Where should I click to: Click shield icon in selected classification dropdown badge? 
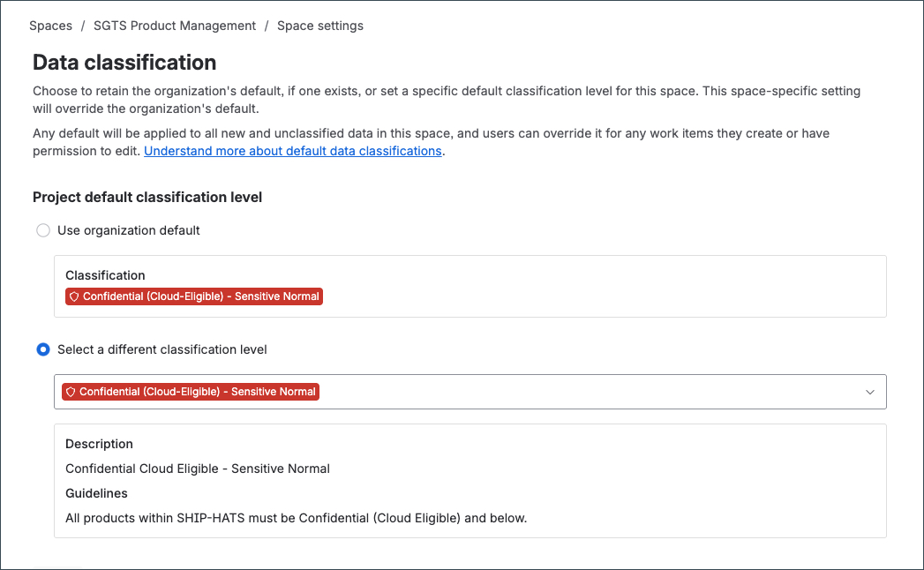71,392
